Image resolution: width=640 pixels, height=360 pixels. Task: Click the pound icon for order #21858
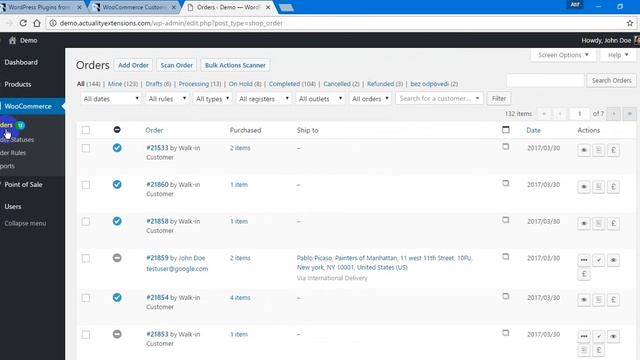pyautogui.click(x=613, y=224)
